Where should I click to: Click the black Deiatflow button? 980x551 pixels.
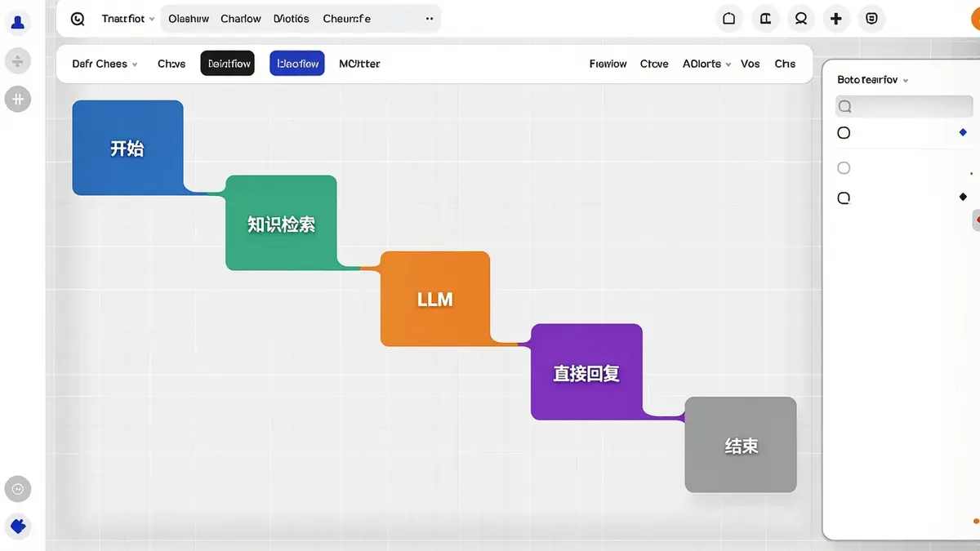227,64
